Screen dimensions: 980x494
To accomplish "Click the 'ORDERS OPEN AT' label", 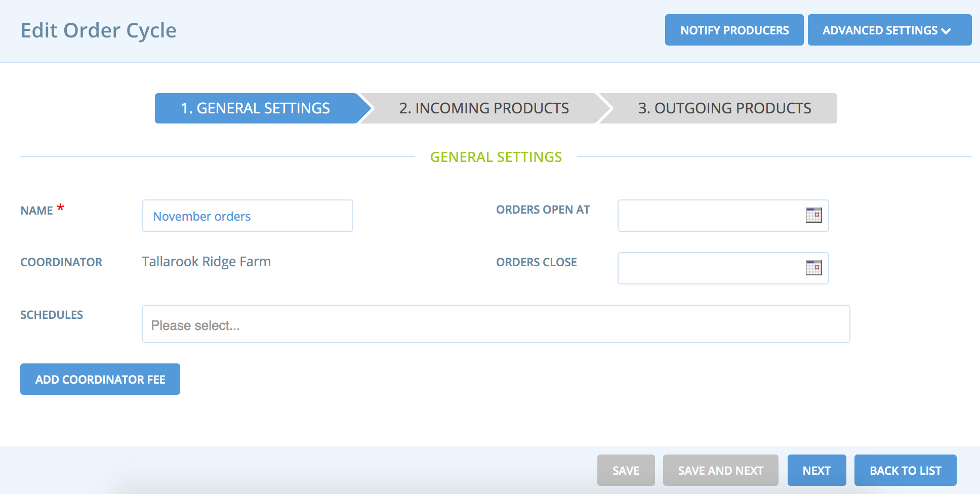I will (543, 210).
